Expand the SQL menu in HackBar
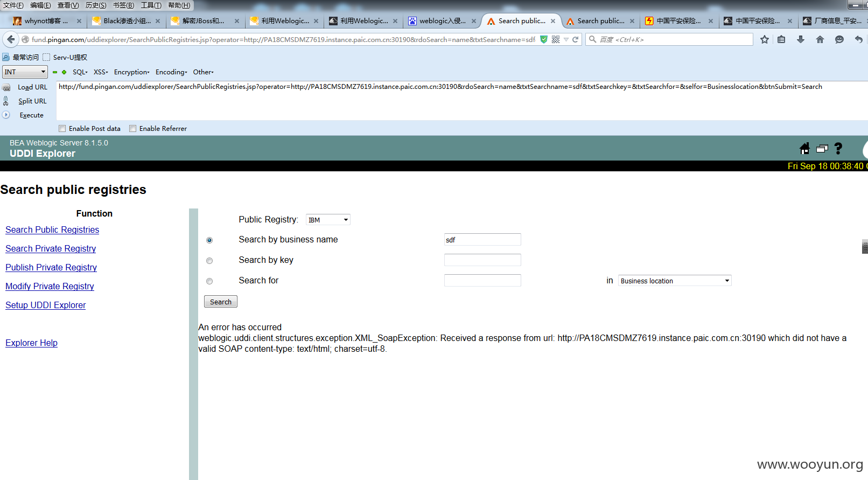Image resolution: width=868 pixels, height=480 pixels. [x=80, y=72]
